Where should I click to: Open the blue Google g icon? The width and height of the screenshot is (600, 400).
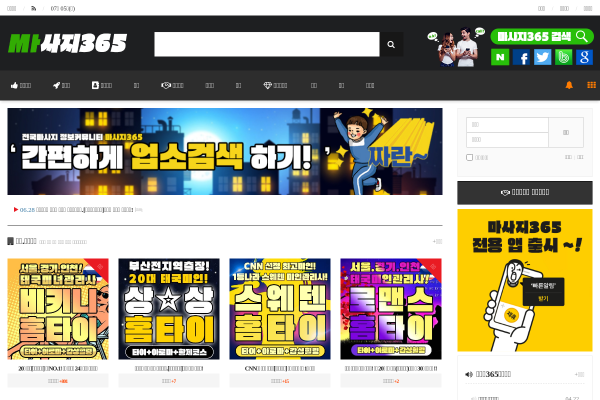point(584,57)
